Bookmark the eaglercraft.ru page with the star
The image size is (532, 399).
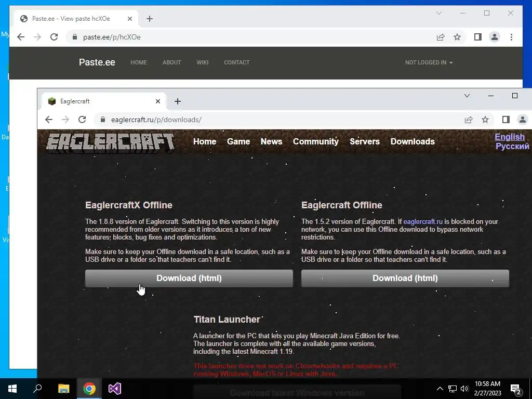coord(485,119)
